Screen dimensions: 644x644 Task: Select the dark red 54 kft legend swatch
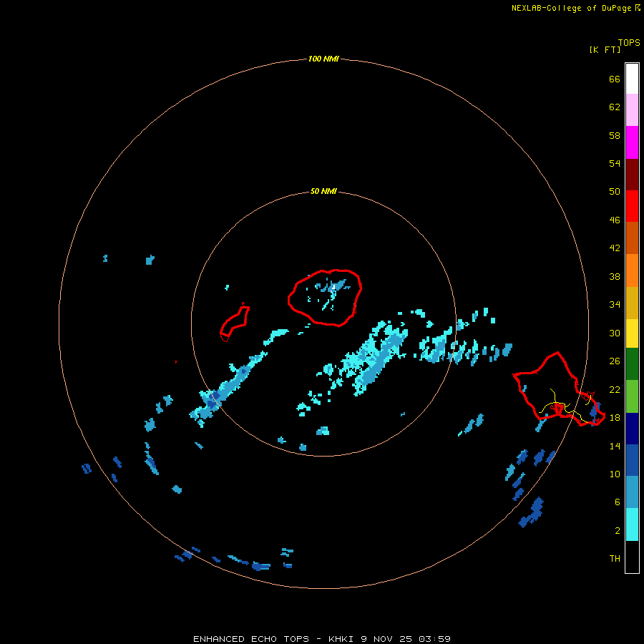point(632,174)
